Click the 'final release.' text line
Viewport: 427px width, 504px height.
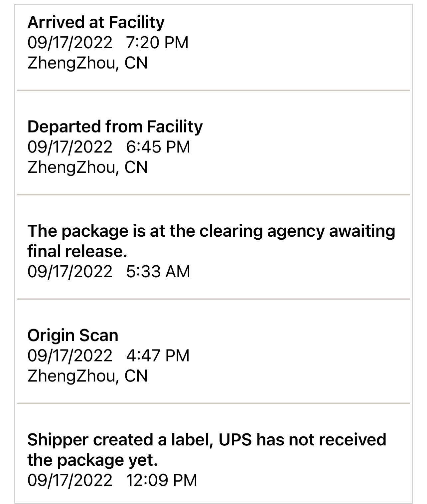pos(77,251)
